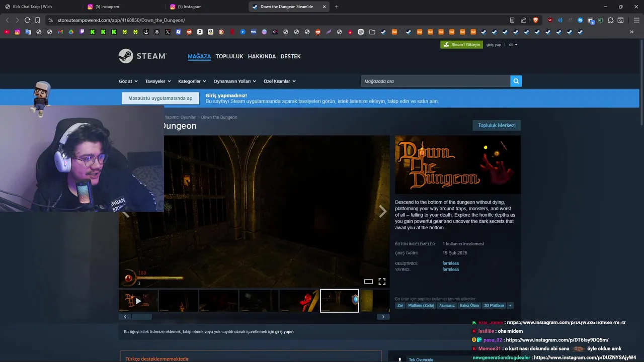Click the 1 kullanıcı incelemesi link
Image resolution: width=644 pixels, height=362 pixels.
463,244
